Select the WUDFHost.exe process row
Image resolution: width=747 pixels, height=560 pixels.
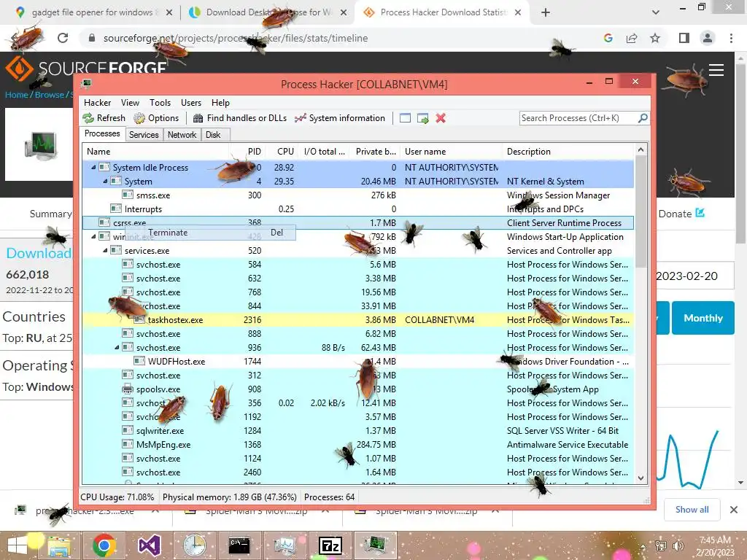coord(357,362)
